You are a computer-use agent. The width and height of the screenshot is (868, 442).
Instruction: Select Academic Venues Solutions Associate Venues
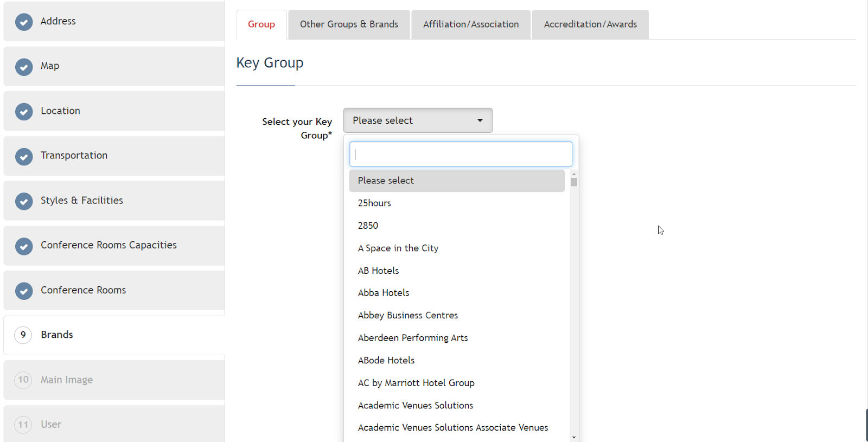(x=457, y=428)
